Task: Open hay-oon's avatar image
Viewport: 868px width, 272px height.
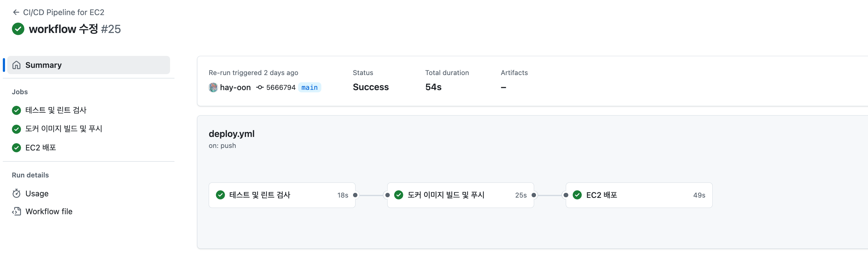Action: pyautogui.click(x=213, y=87)
